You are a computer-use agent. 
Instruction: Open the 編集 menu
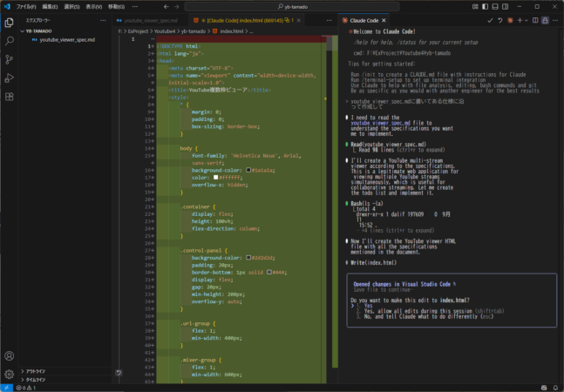pos(50,6)
